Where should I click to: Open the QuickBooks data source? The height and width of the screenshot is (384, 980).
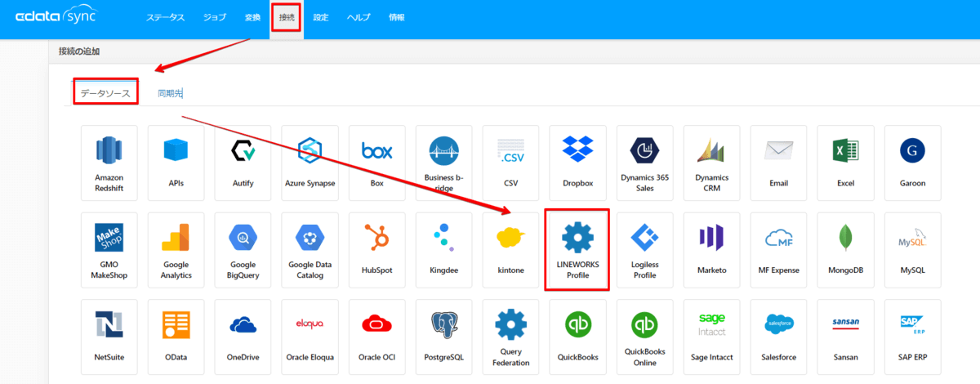578,337
